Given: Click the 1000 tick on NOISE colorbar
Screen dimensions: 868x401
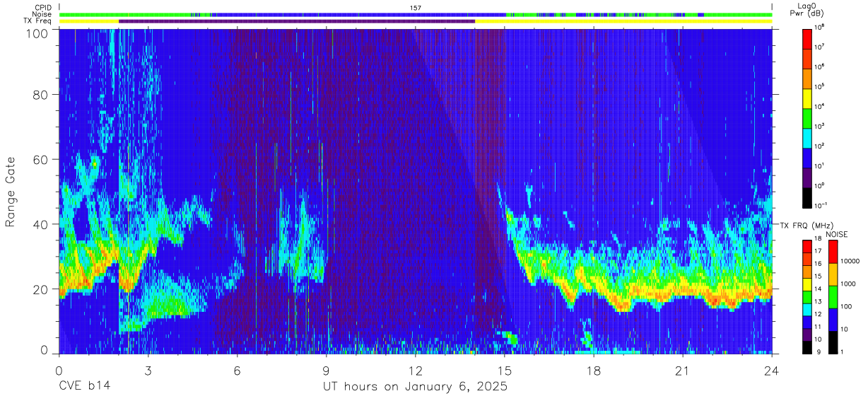Looking at the screenshot, I should click(848, 284).
